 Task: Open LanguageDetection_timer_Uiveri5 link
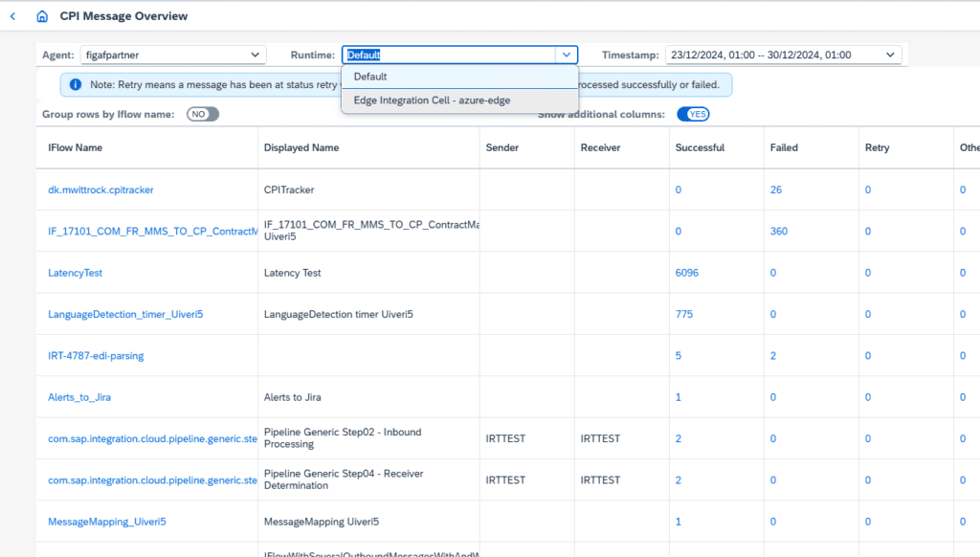pos(125,314)
